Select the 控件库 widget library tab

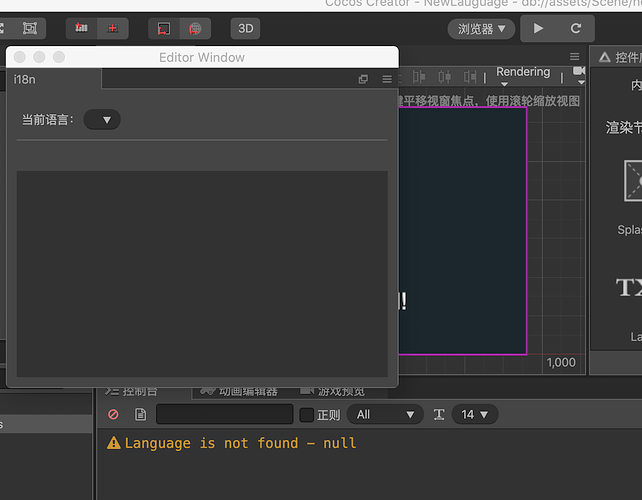620,57
